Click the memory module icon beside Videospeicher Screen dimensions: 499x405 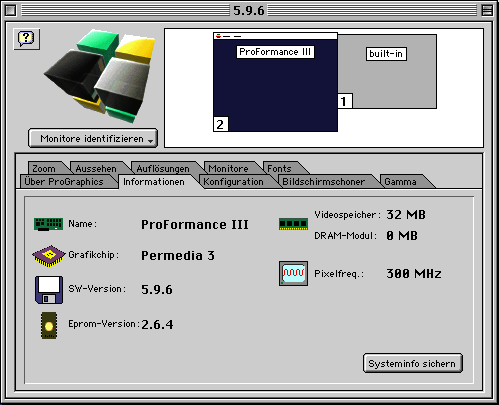(293, 224)
